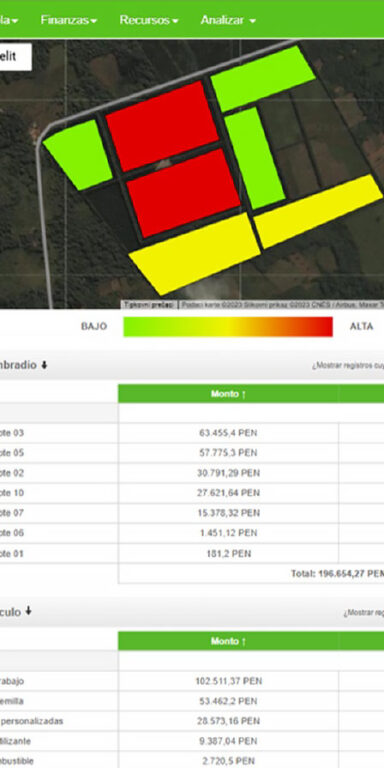Click the leftmost green field polygon

[x=78, y=154]
